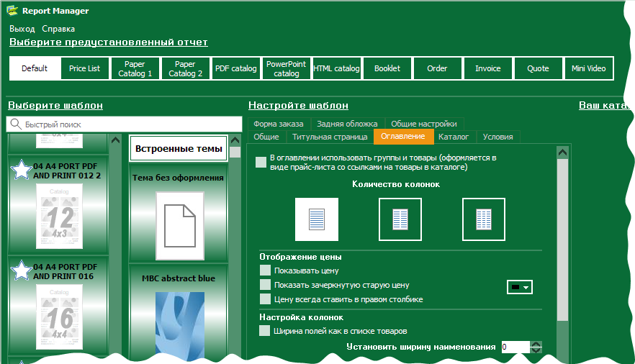The height and width of the screenshot is (364, 635).
Task: Check Цену всегда ставить в правом столбике
Action: tap(265, 299)
